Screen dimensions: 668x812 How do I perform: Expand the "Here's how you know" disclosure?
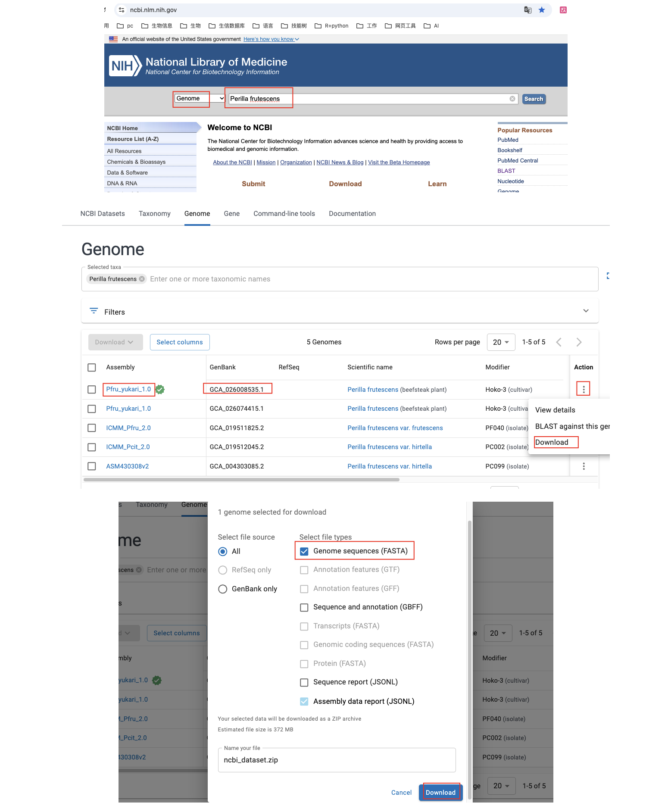pyautogui.click(x=271, y=39)
